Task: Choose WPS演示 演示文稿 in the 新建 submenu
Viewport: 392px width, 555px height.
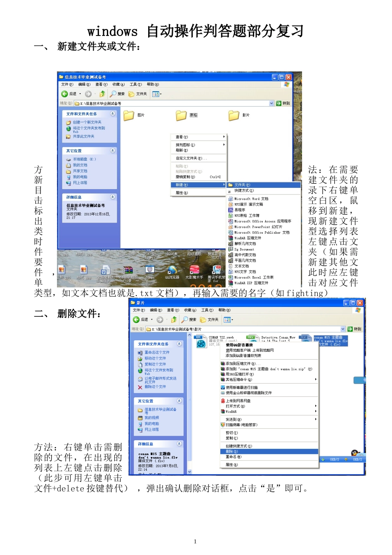Action: coord(264,204)
